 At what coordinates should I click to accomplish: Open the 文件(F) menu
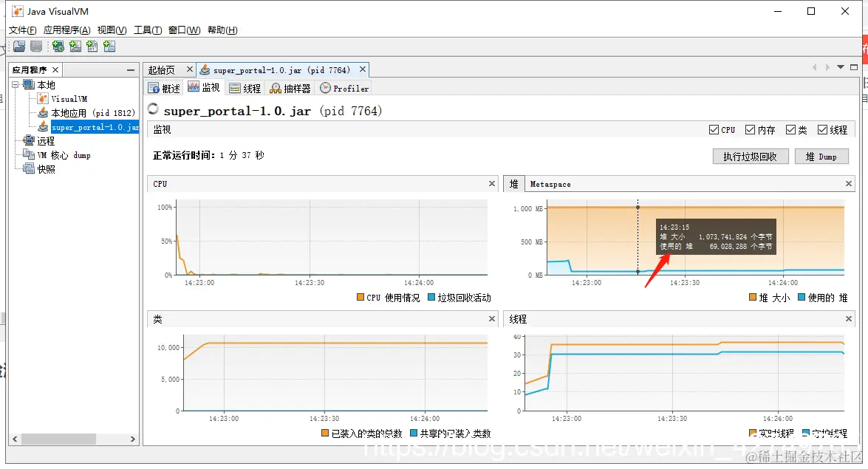tap(23, 30)
